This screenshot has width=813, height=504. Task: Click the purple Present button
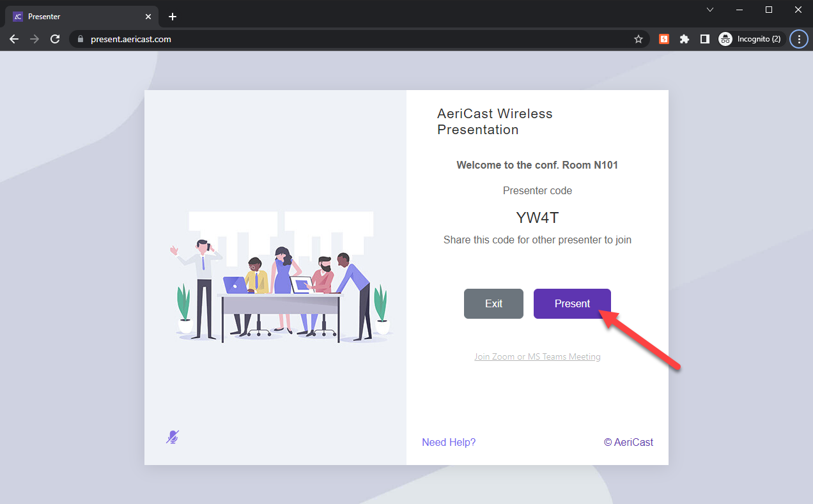(572, 303)
